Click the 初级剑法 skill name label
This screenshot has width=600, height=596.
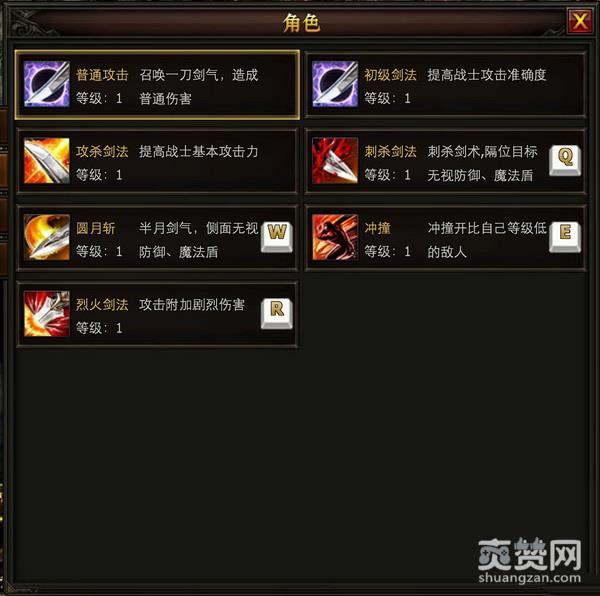[x=390, y=75]
